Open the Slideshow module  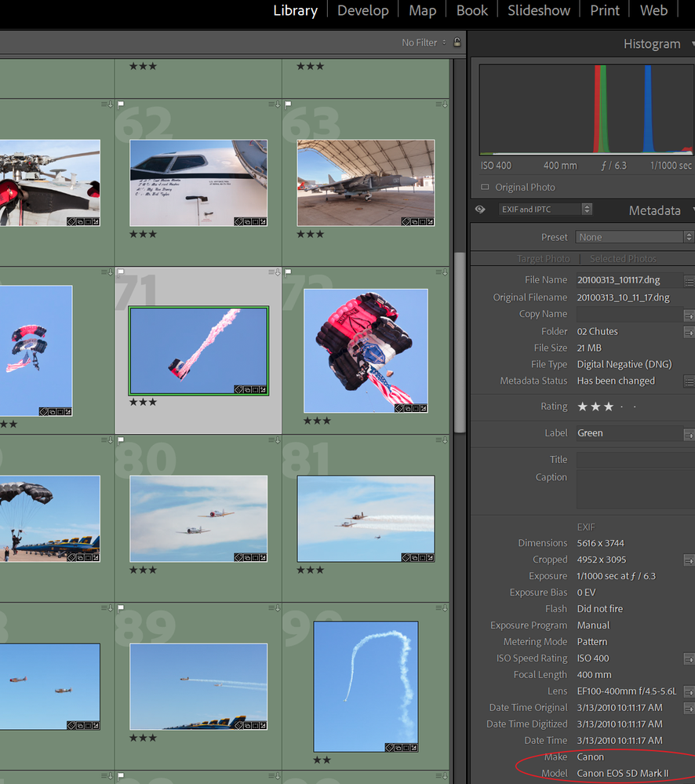[538, 10]
